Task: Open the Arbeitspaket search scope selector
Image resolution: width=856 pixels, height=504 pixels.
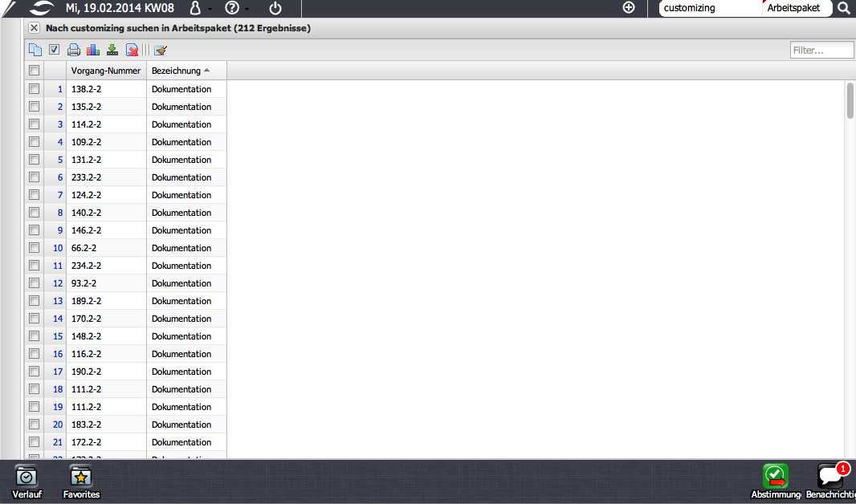Action: [x=793, y=8]
